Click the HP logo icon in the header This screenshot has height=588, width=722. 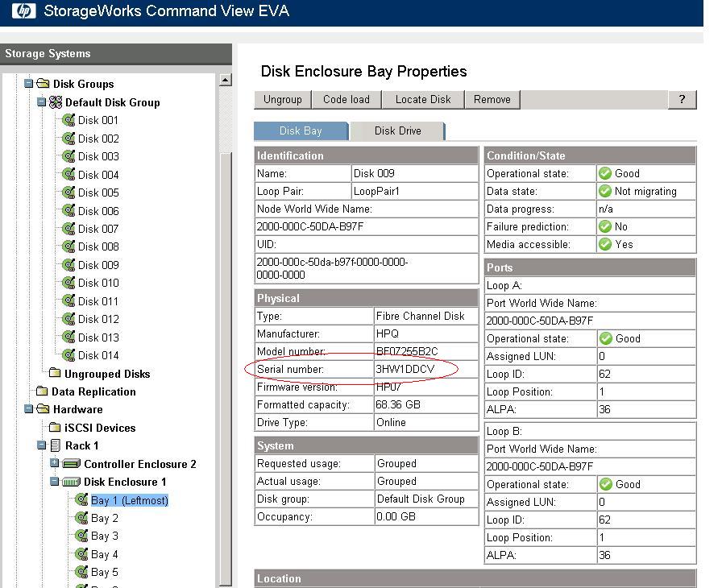point(23,10)
